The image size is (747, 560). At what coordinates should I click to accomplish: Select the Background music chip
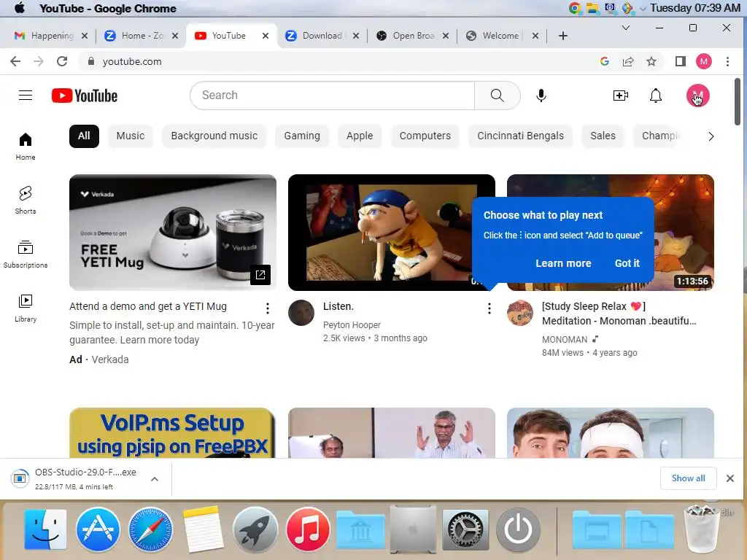coord(214,136)
